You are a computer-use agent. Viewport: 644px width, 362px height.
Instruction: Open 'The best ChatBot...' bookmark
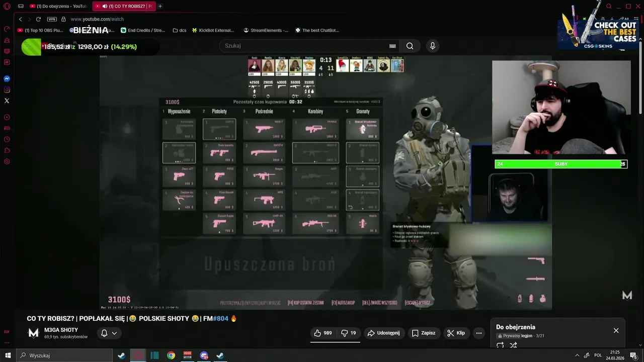click(x=317, y=30)
